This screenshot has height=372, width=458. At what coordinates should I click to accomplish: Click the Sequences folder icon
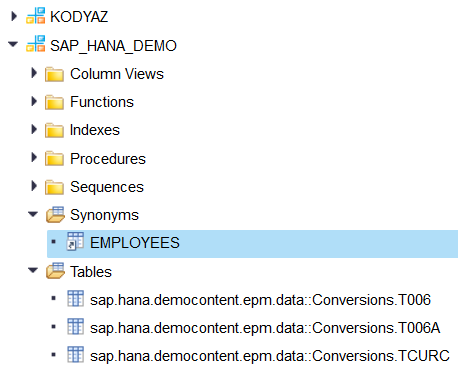tap(54, 187)
